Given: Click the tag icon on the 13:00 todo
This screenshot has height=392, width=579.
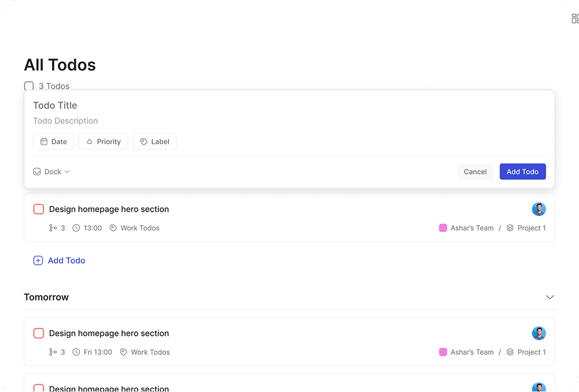Looking at the screenshot, I should pos(113,228).
